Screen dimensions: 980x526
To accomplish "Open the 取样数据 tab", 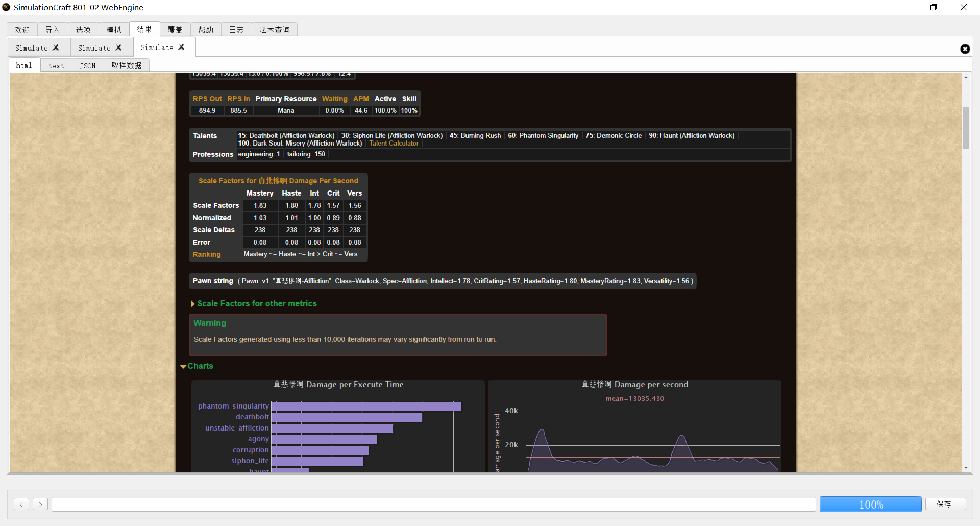I will click(x=126, y=66).
